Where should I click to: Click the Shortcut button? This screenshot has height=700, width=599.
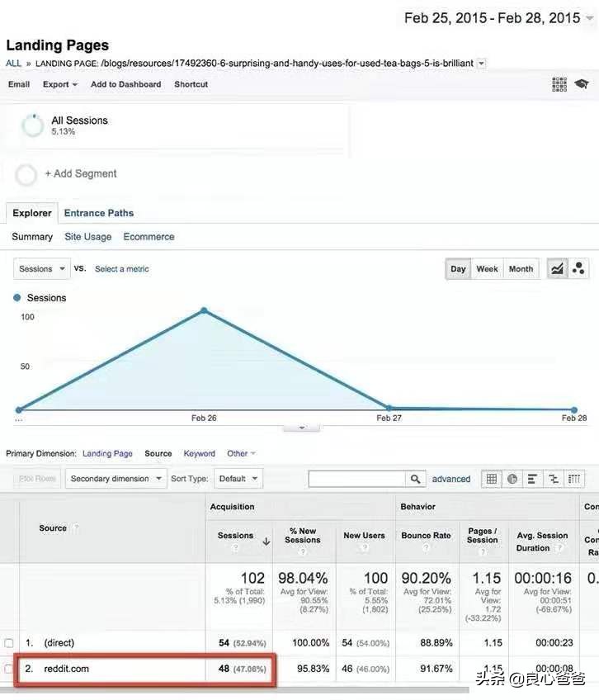tap(191, 84)
